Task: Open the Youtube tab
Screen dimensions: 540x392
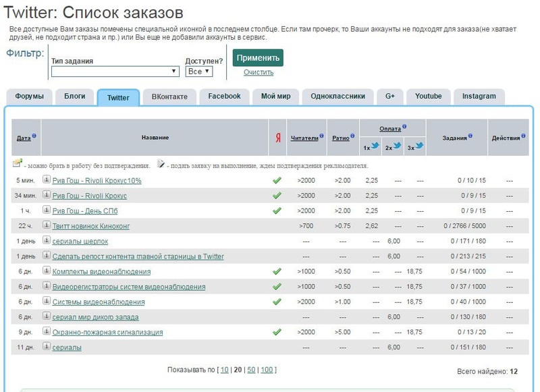Action: [x=428, y=96]
